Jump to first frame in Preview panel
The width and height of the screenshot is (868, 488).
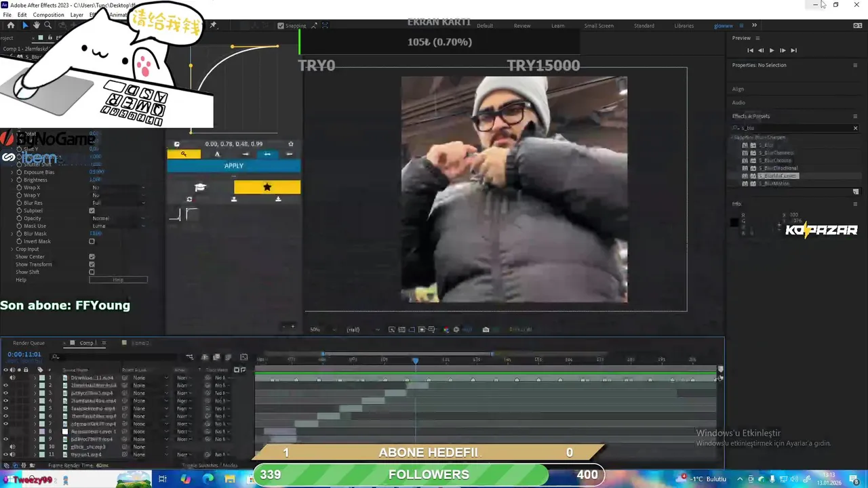750,50
